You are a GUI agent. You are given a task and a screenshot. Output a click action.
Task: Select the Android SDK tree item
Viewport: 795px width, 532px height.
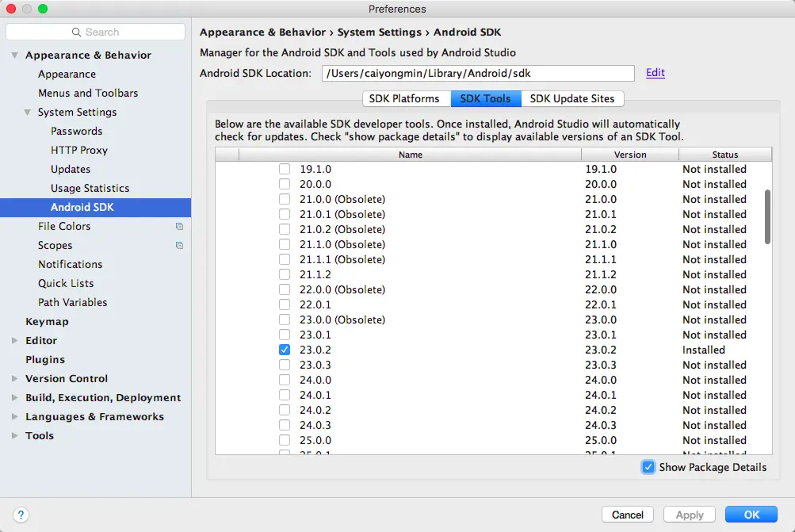tap(95, 208)
